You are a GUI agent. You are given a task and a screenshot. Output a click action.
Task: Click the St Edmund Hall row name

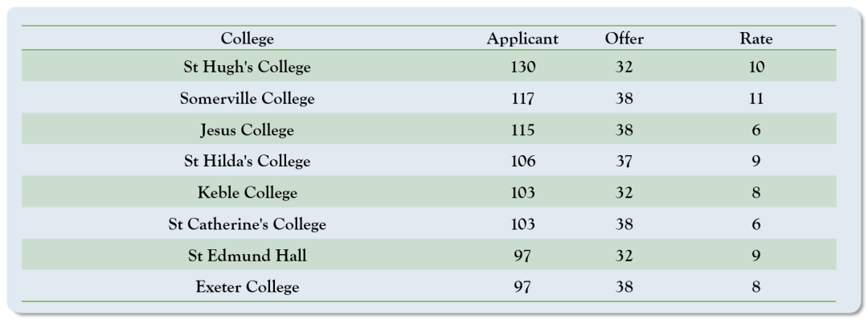pyautogui.click(x=247, y=256)
